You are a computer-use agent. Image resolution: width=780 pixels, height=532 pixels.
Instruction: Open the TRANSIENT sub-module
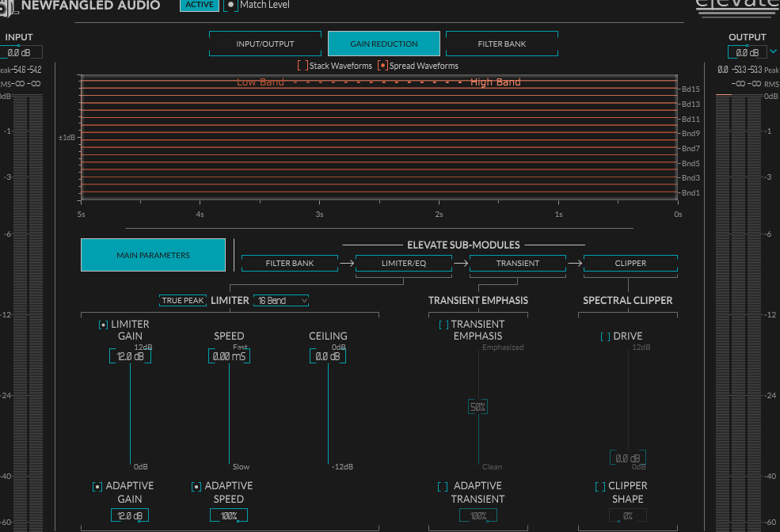517,263
